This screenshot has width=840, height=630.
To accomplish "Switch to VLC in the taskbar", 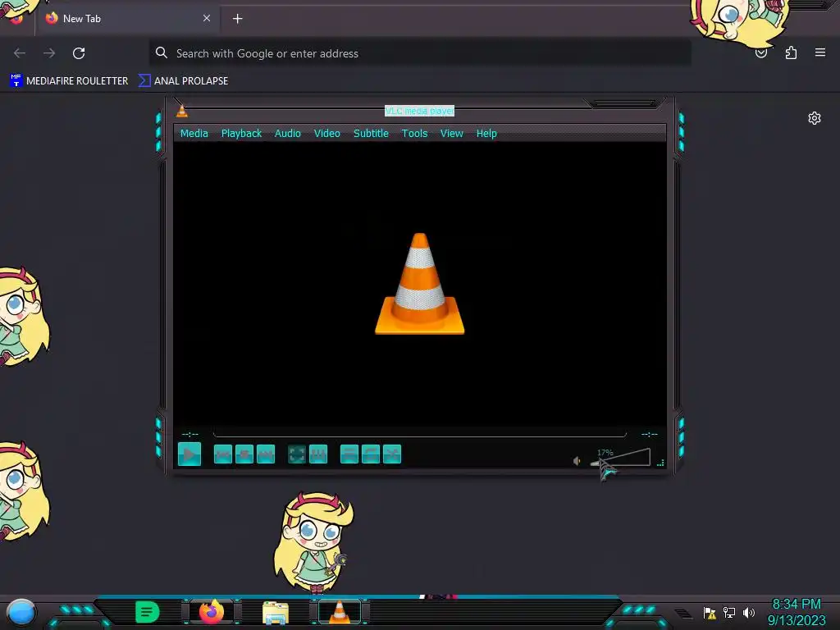I will 339,612.
